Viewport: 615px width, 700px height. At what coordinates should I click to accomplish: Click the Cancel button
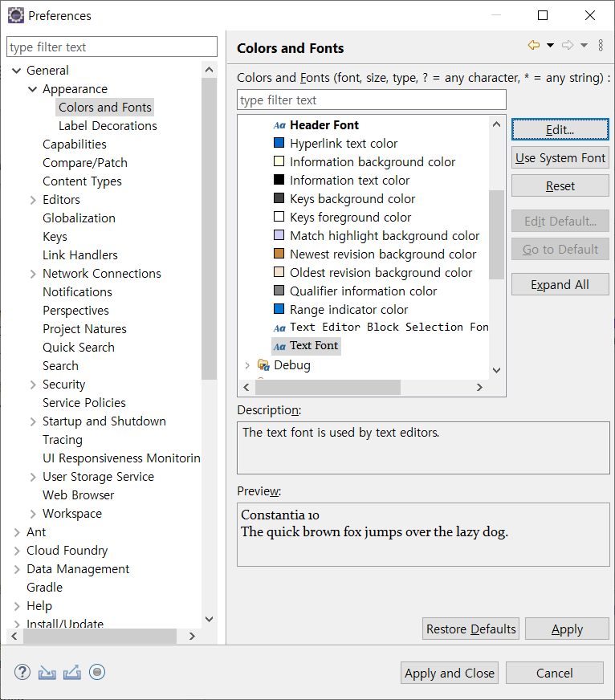tap(554, 673)
